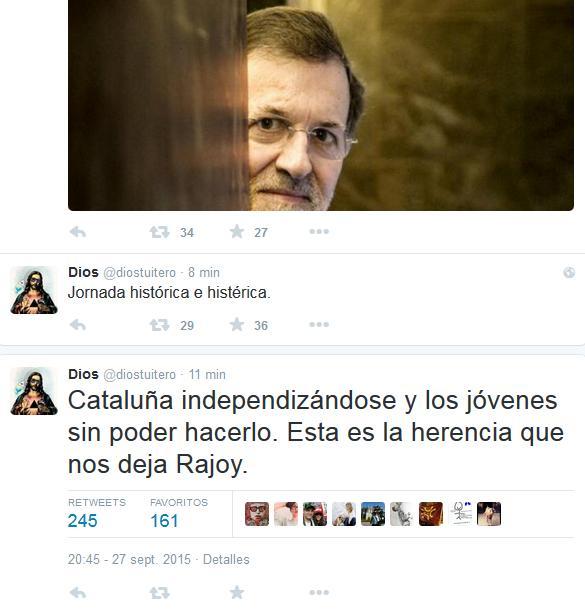Open more options on the photo tweet
The height and width of the screenshot is (610, 585).
pyautogui.click(x=319, y=231)
